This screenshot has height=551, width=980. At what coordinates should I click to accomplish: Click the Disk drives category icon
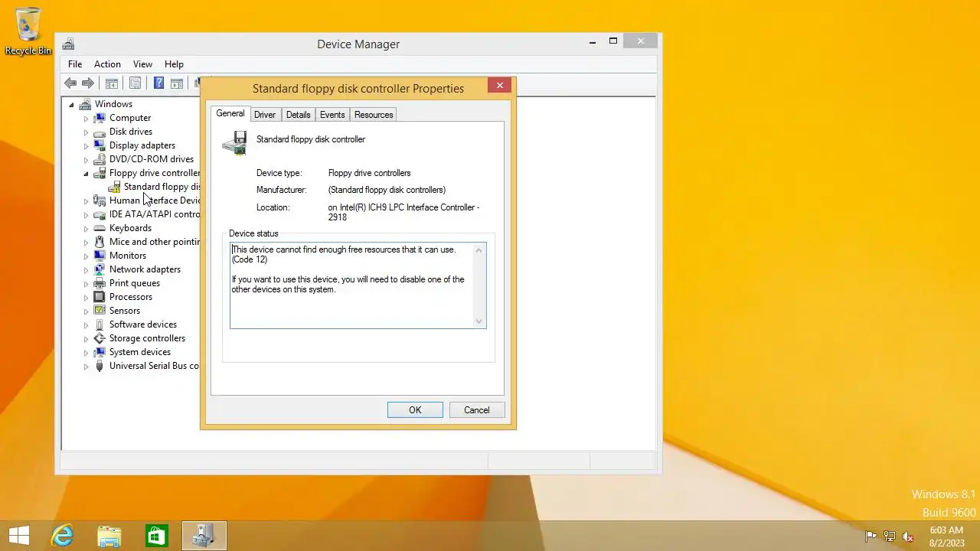coord(100,132)
